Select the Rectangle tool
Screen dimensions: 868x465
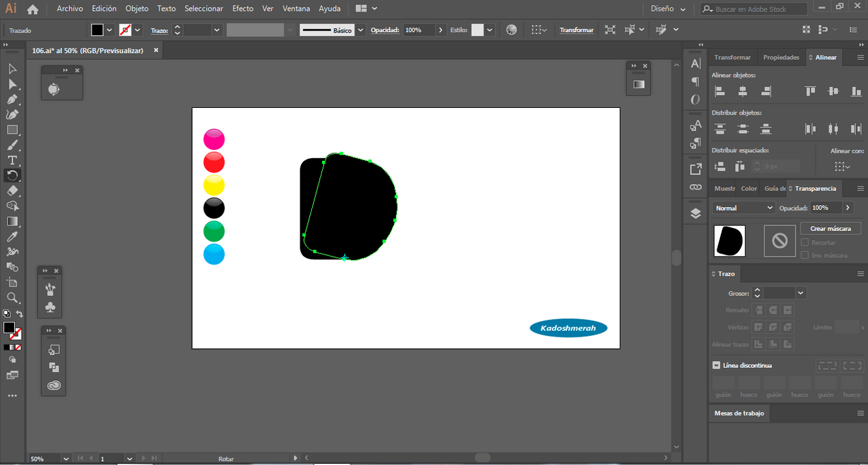point(12,130)
